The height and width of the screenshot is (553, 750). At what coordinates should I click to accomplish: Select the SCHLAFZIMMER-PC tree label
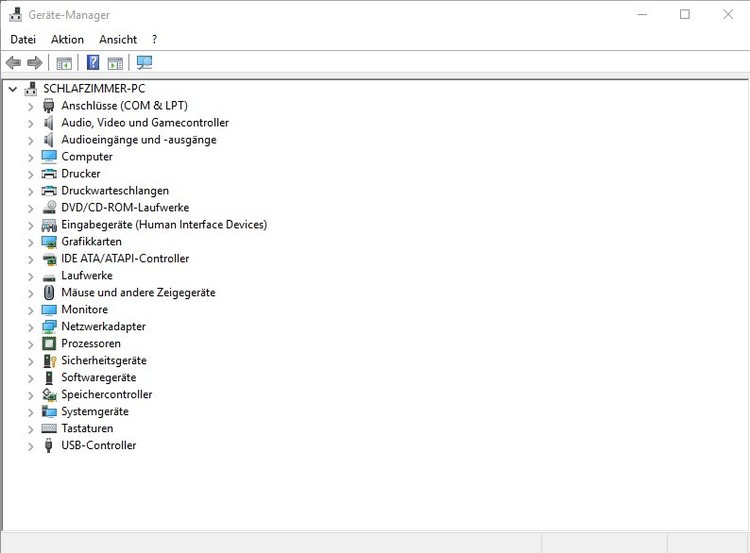click(94, 88)
